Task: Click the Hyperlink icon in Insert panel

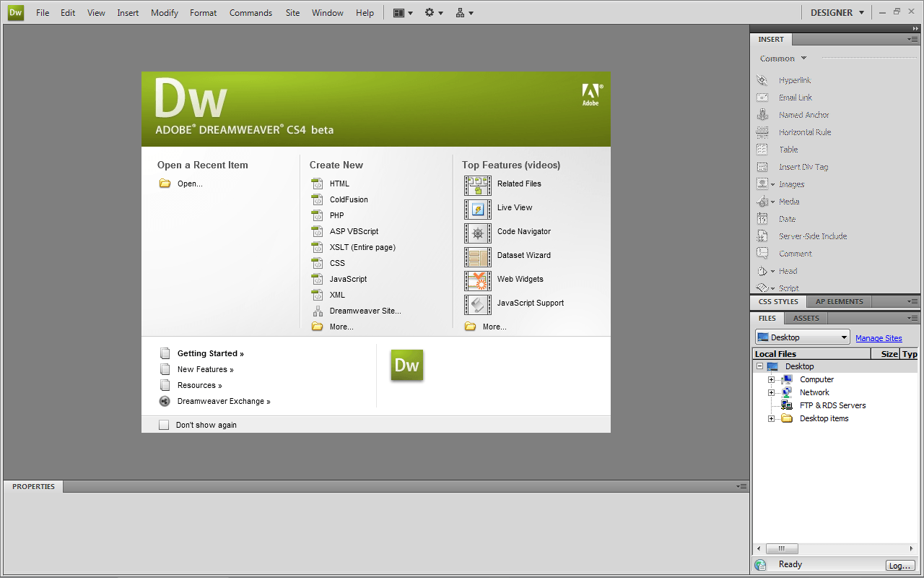Action: click(762, 80)
